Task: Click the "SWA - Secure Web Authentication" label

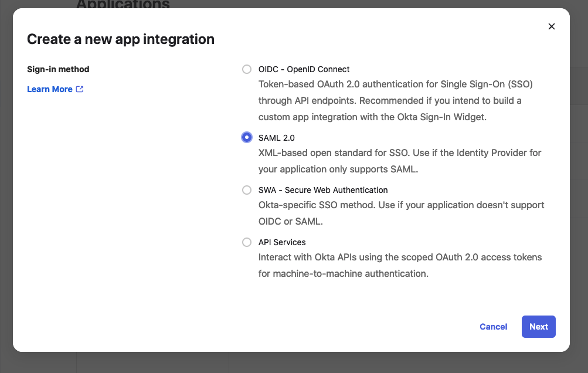Action: [323, 190]
